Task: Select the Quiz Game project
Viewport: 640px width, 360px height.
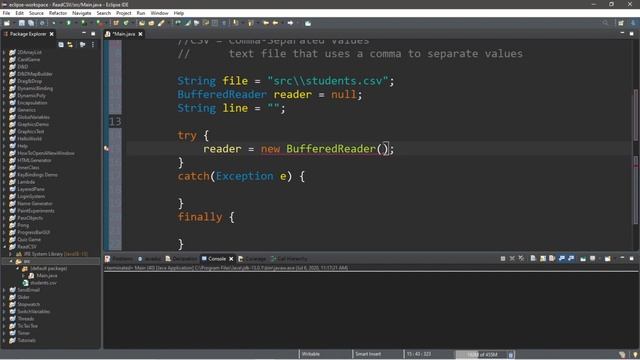Action: pos(29,240)
